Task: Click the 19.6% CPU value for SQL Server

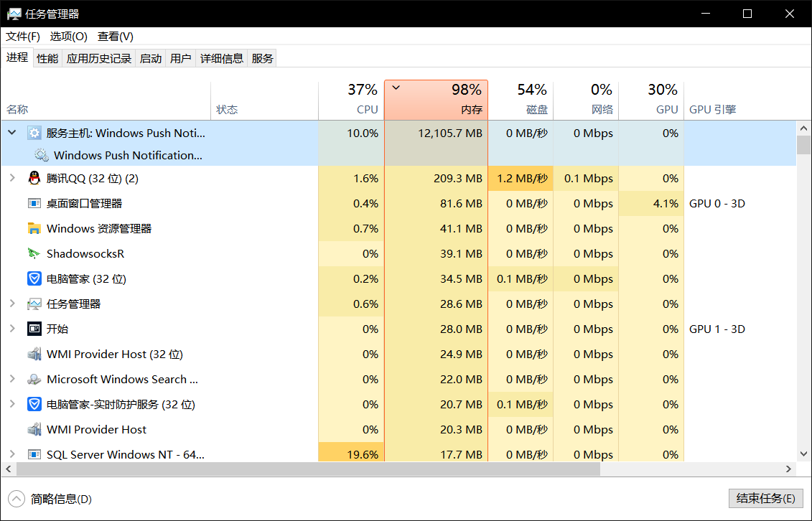Action: click(x=363, y=454)
